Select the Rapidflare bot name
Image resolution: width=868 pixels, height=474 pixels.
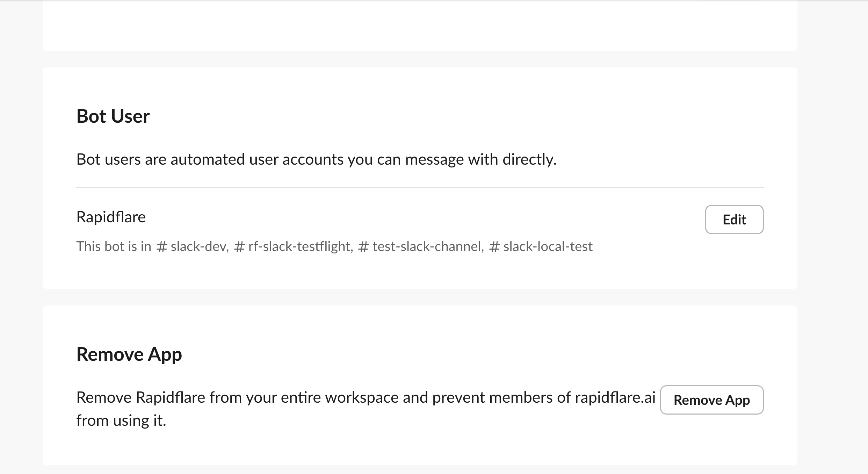pos(111,217)
